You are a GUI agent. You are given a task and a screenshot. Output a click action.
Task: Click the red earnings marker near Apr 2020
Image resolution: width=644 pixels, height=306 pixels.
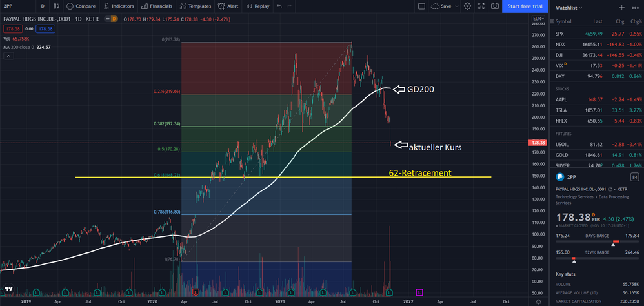[x=196, y=292]
